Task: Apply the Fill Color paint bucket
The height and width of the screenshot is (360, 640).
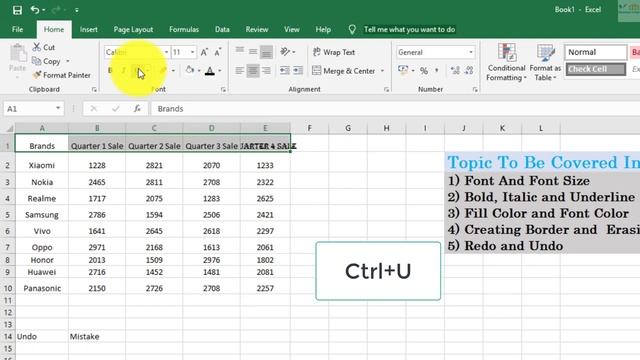Action: (189, 71)
